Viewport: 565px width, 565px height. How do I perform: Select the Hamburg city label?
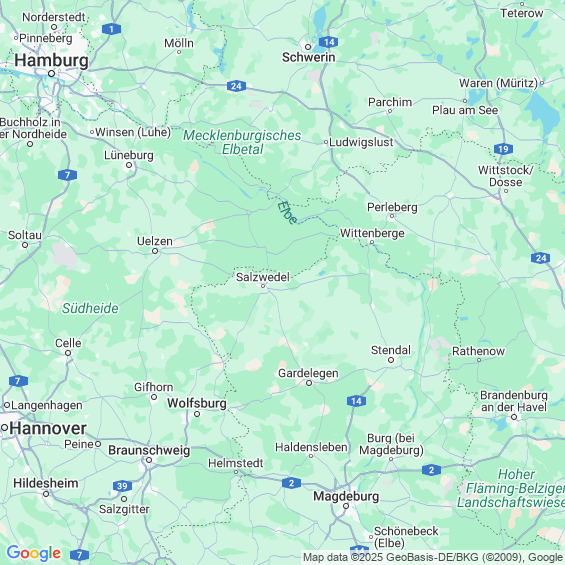[51, 60]
